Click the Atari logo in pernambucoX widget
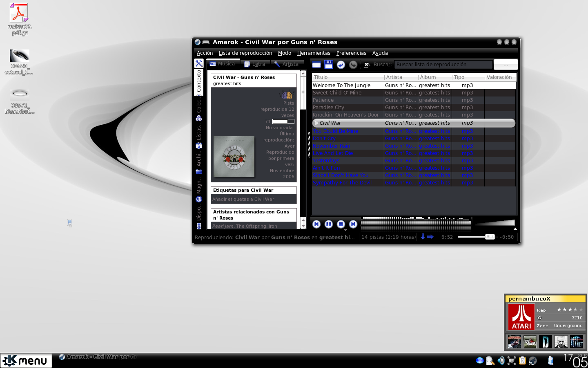This screenshot has height=368, width=588. (x=521, y=317)
